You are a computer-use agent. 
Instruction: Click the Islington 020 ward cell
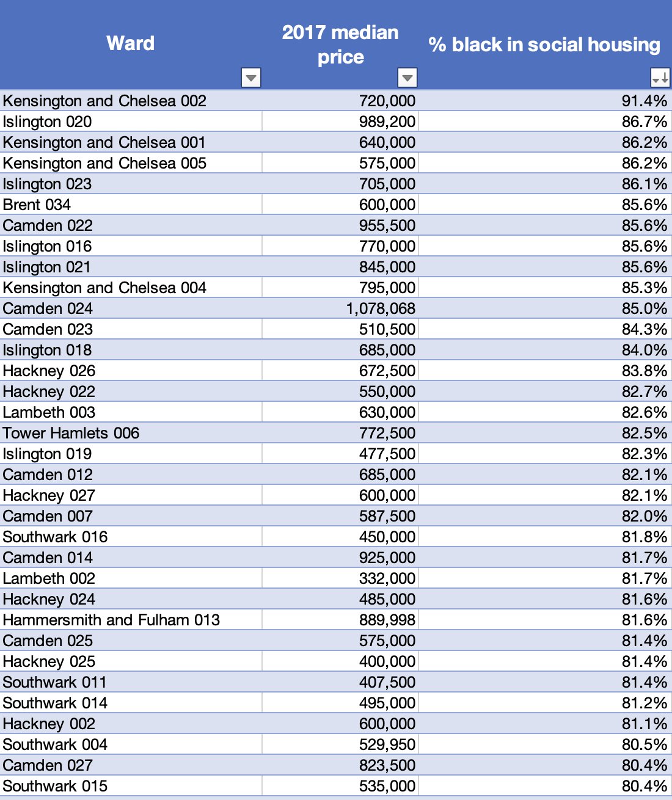click(131, 122)
